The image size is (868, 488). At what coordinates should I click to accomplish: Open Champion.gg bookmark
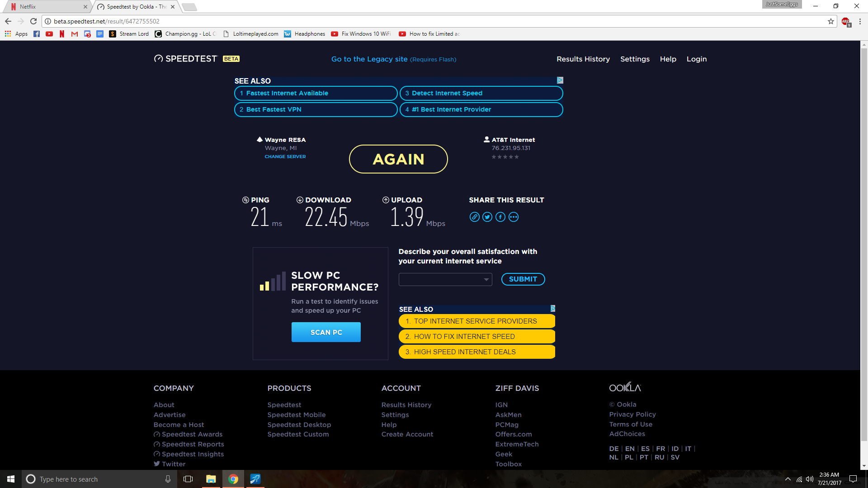[x=185, y=34]
